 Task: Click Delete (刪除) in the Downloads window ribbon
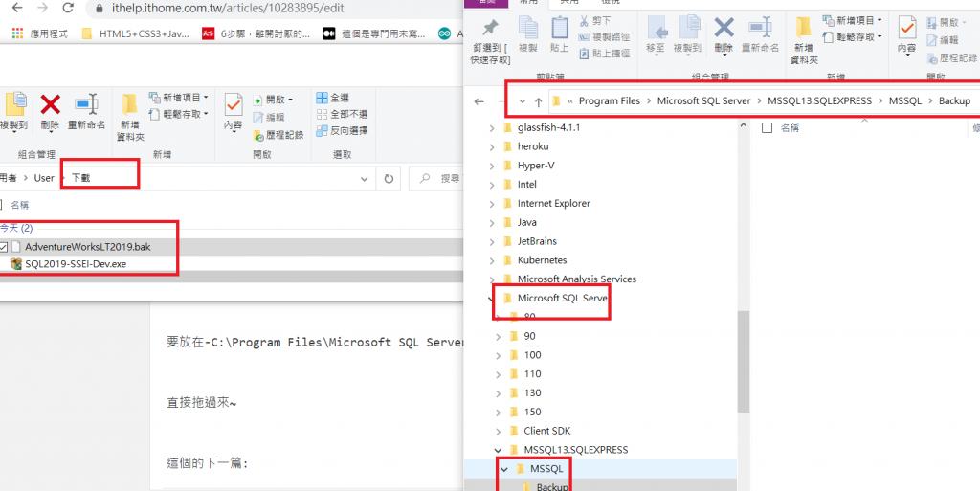(x=50, y=112)
